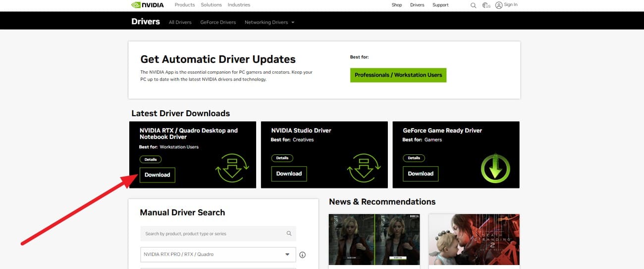Open the Drivers link in top header
The height and width of the screenshot is (269, 644).
(x=417, y=5)
